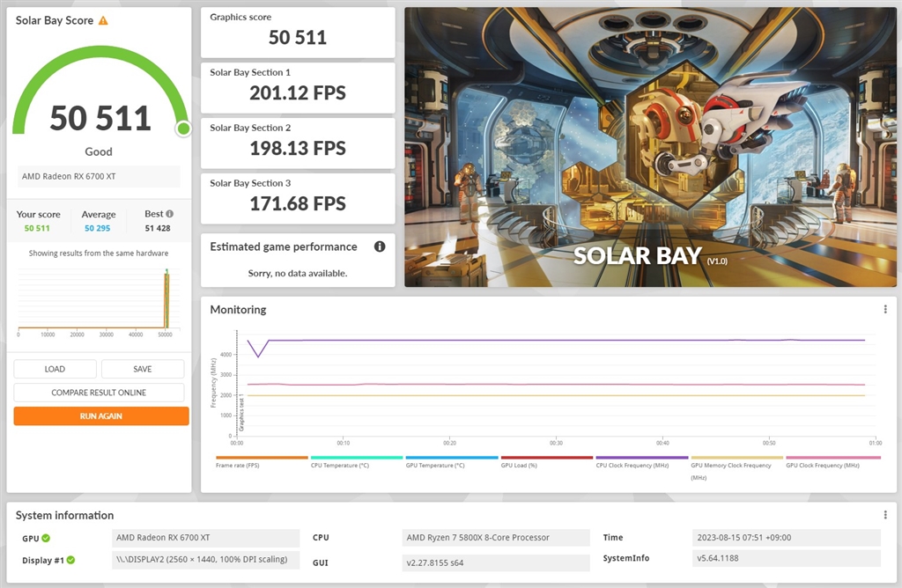The height and width of the screenshot is (588, 902).
Task: Open System information three-dot menu
Action: pos(884,514)
